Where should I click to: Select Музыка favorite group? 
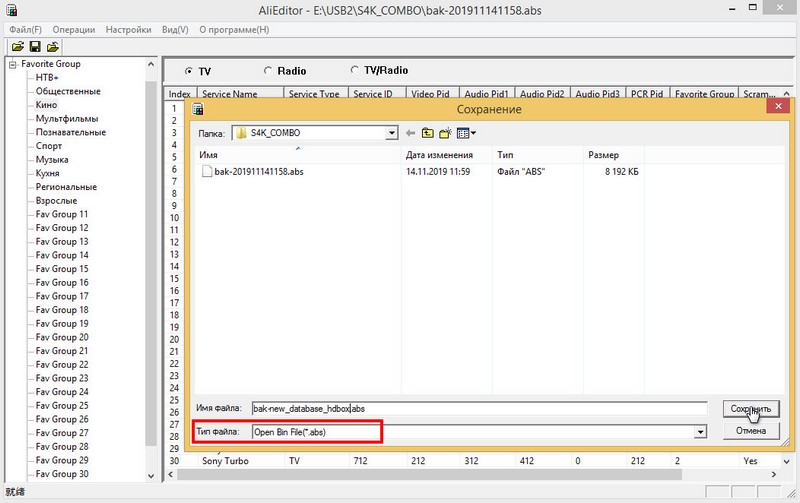[52, 160]
